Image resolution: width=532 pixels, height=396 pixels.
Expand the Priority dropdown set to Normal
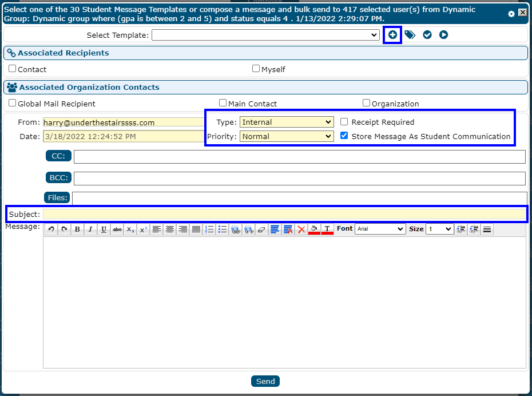287,136
